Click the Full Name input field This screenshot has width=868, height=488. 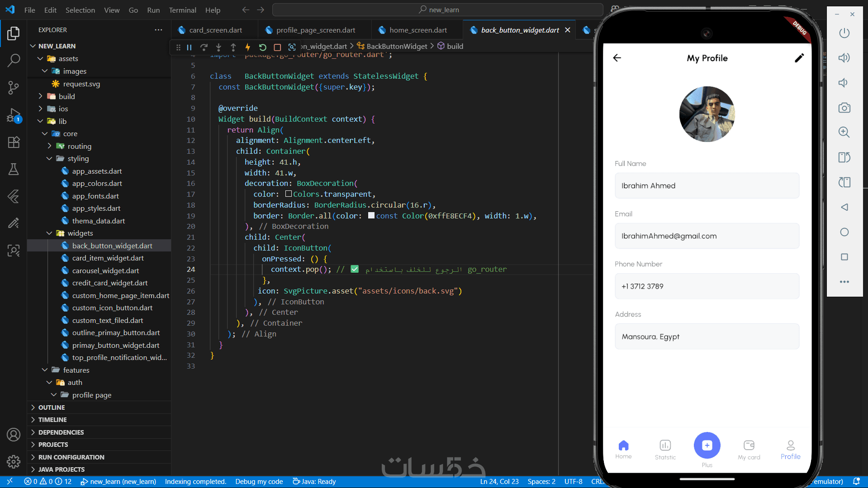[x=707, y=186]
